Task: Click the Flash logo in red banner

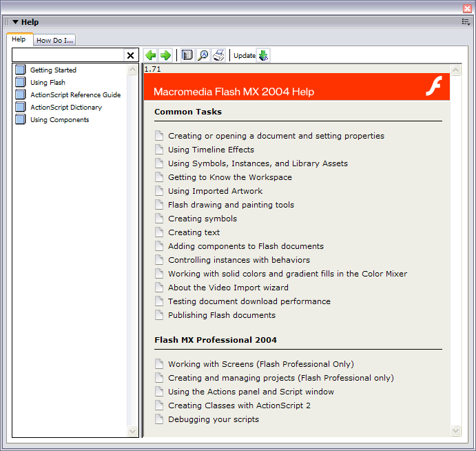Action: (x=434, y=86)
